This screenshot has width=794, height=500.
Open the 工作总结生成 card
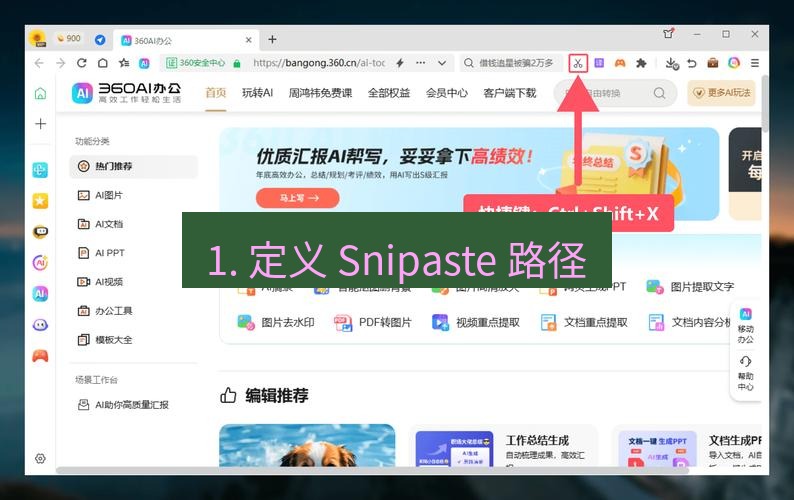(x=503, y=445)
